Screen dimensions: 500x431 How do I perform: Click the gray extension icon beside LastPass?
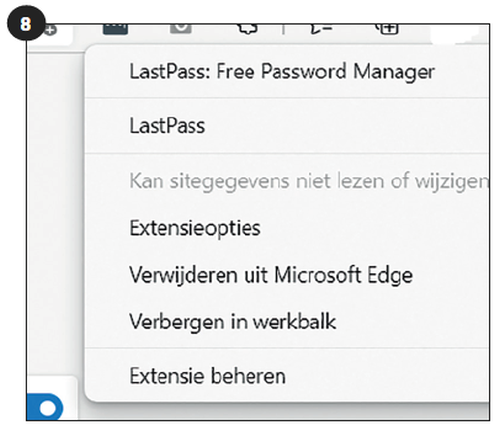(181, 29)
